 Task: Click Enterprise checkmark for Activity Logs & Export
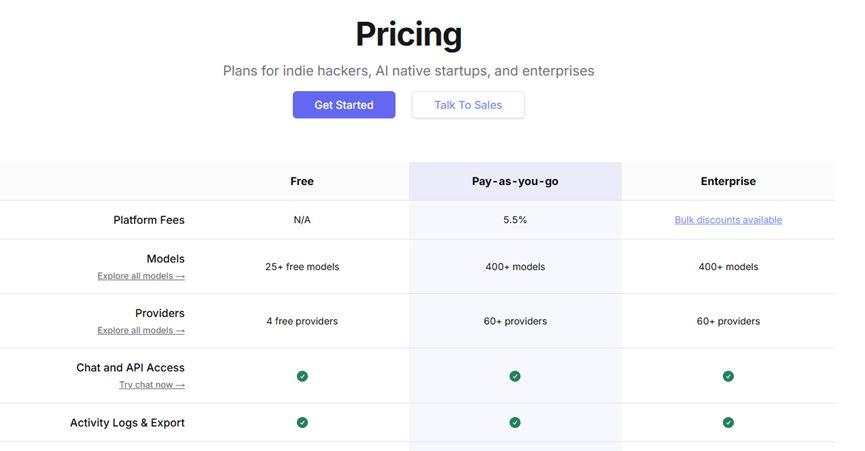pyautogui.click(x=728, y=422)
